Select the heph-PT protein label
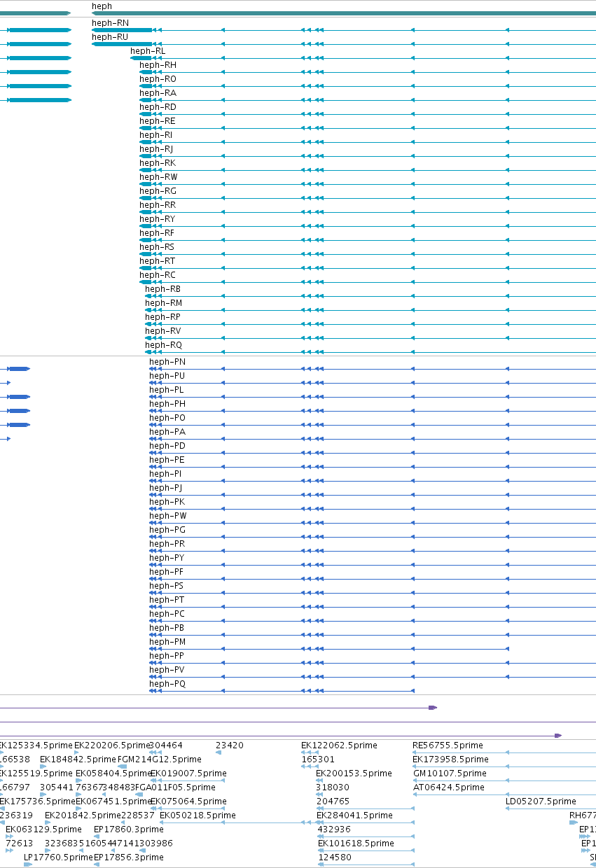This screenshot has height=868, width=596. pos(167,600)
